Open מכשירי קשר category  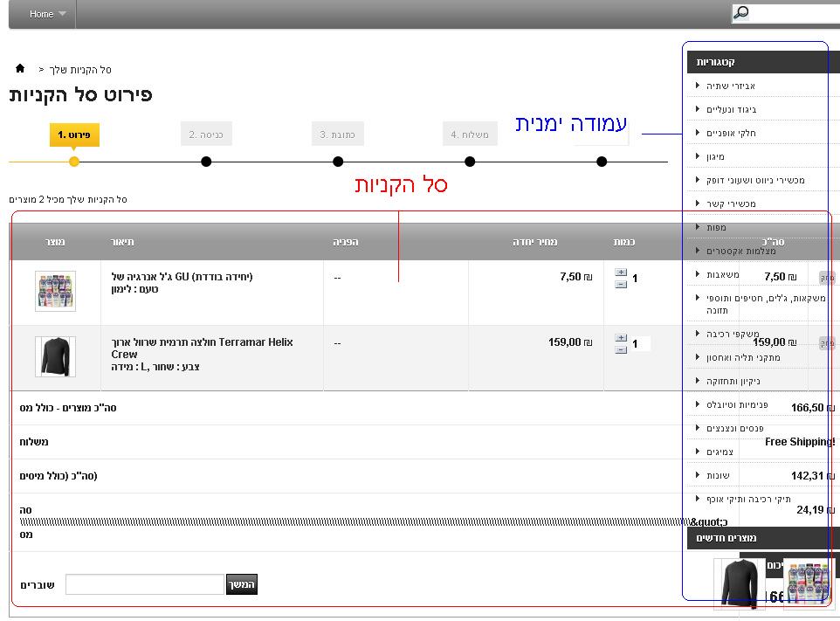[731, 204]
